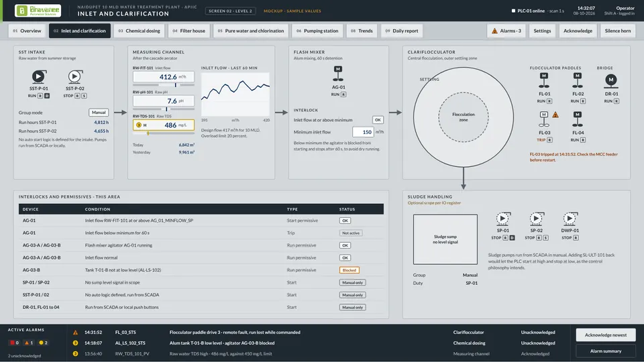
Task: Click the 2 unacknowledged text
Action: click(25, 356)
